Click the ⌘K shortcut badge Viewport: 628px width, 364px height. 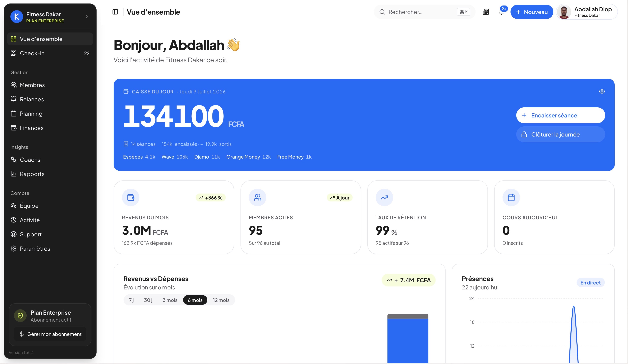464,12
